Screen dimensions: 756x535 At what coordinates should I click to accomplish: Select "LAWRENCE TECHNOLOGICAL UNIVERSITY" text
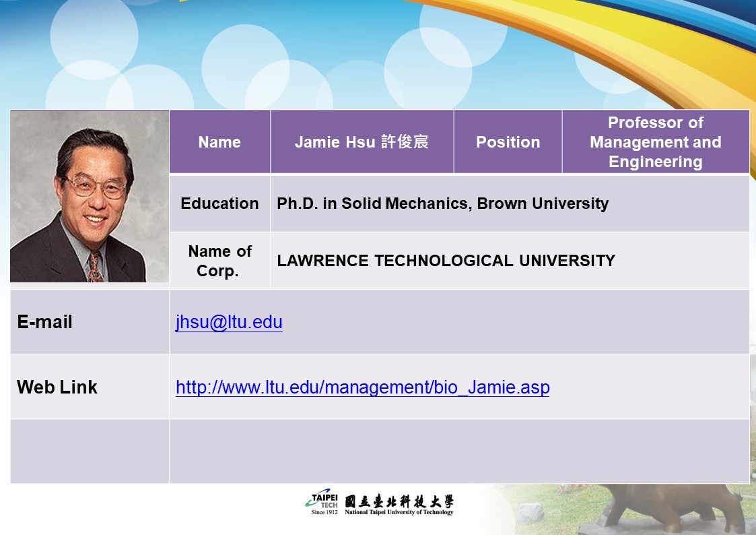point(446,261)
